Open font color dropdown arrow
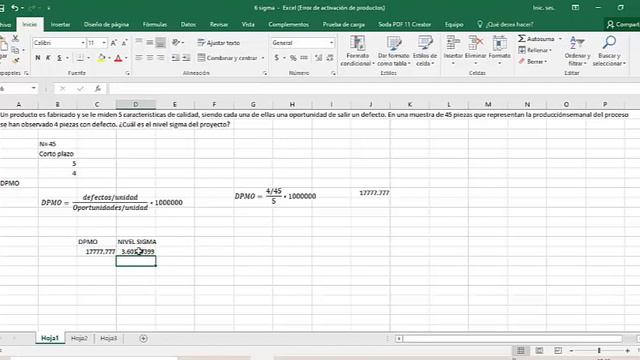 [126, 58]
